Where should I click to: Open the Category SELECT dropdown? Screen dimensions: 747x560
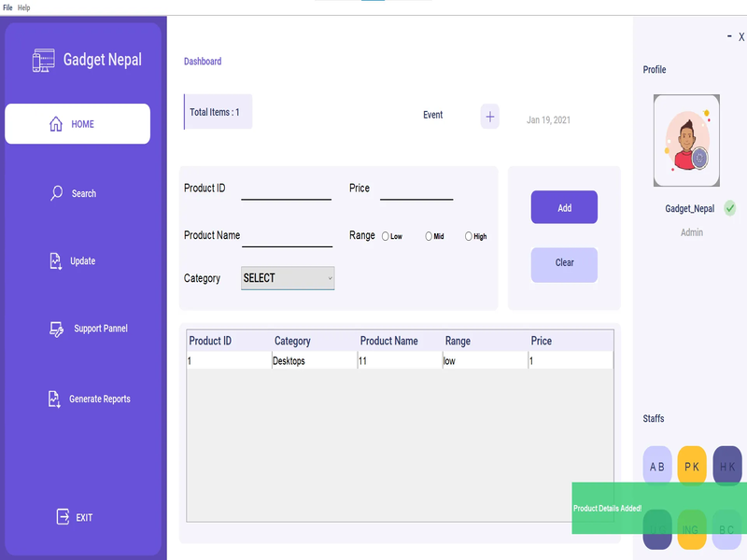point(288,278)
